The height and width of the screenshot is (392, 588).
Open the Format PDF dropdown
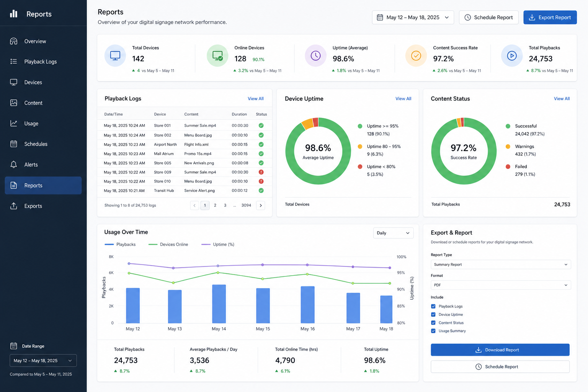coord(501,285)
